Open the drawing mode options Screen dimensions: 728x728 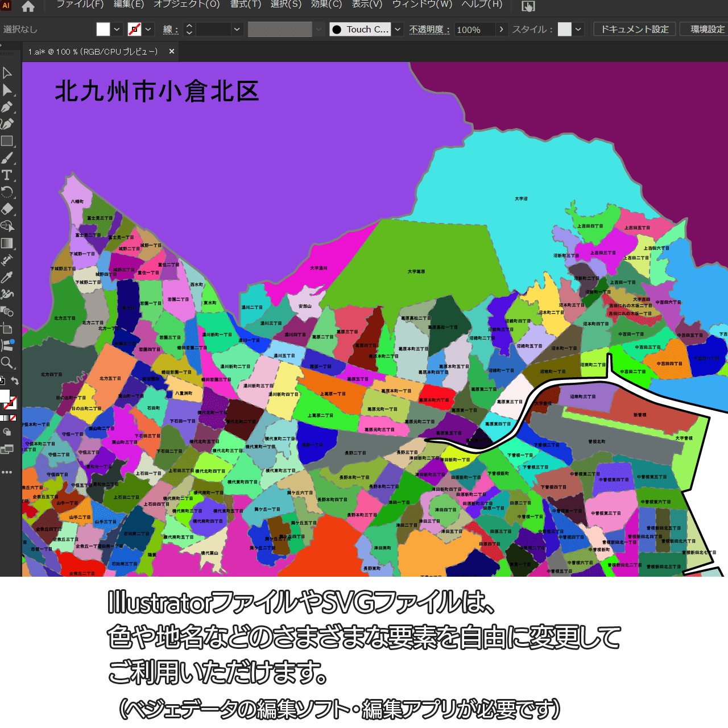point(7,432)
